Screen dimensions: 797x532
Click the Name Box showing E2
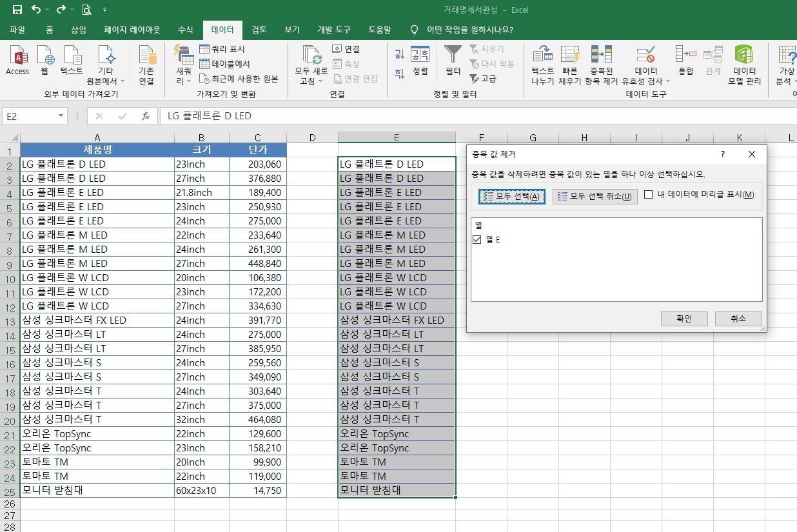coord(30,116)
